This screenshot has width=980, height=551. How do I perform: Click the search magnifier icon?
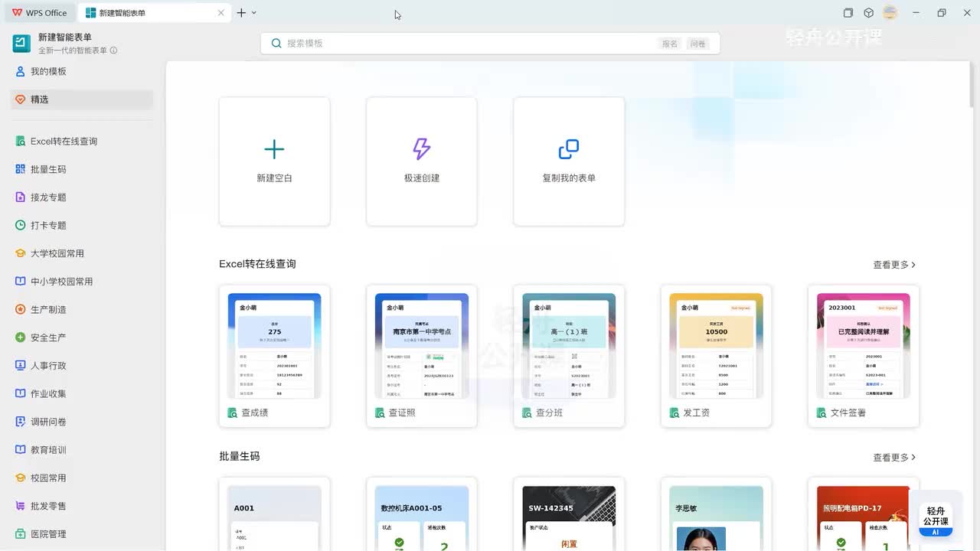[x=276, y=44]
